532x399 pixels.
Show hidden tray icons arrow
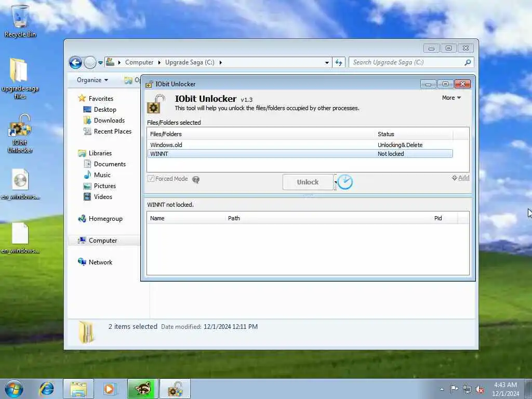442,389
